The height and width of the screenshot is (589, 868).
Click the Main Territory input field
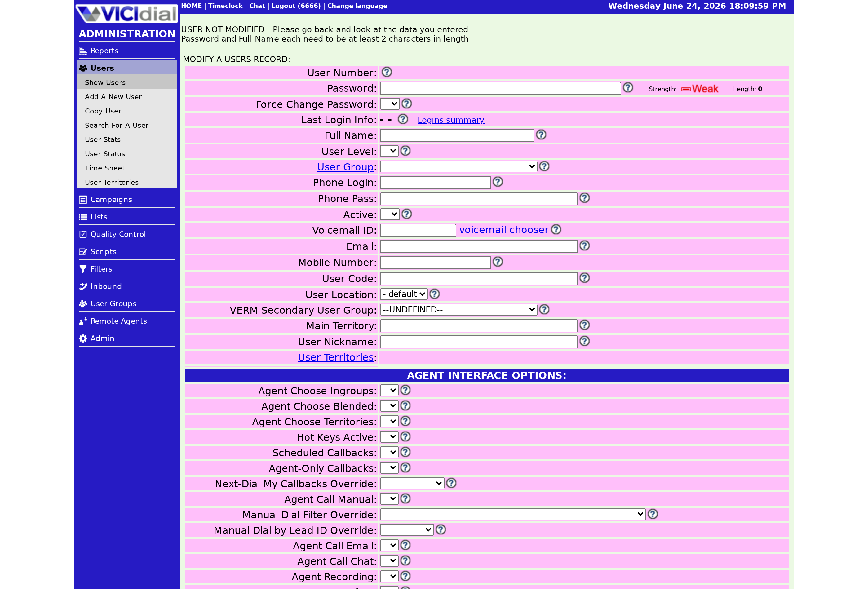[x=478, y=326]
